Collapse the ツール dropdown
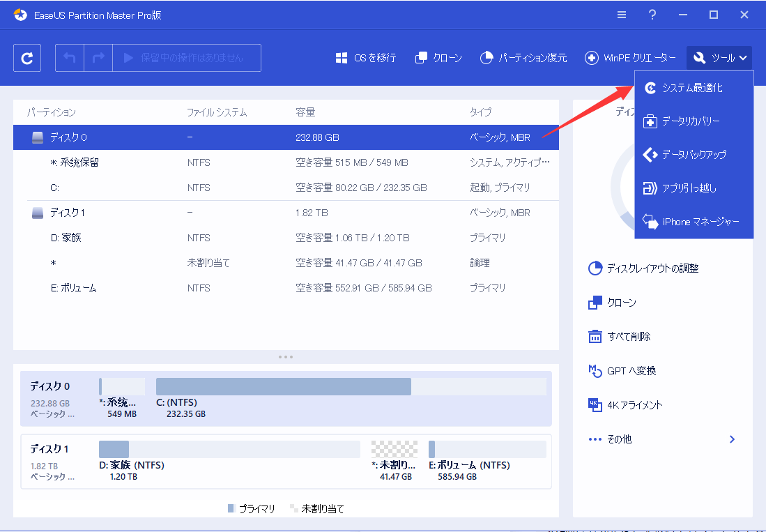 click(x=719, y=58)
